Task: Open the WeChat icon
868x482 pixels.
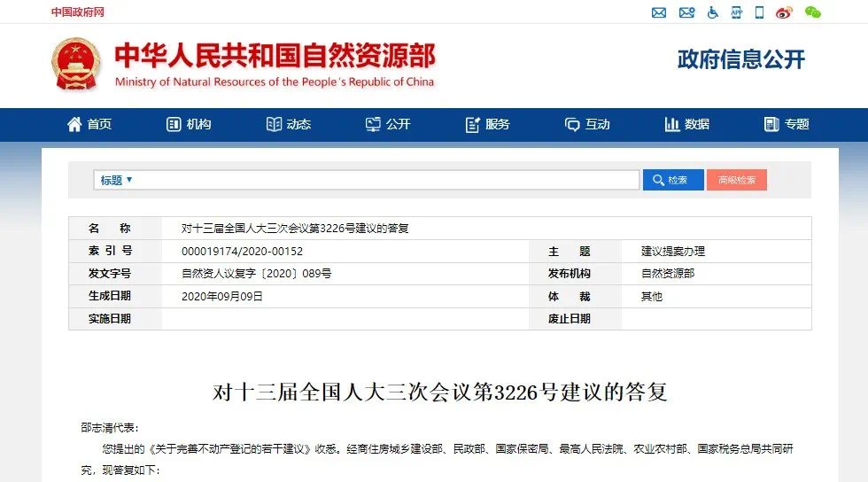Action: pyautogui.click(x=813, y=12)
